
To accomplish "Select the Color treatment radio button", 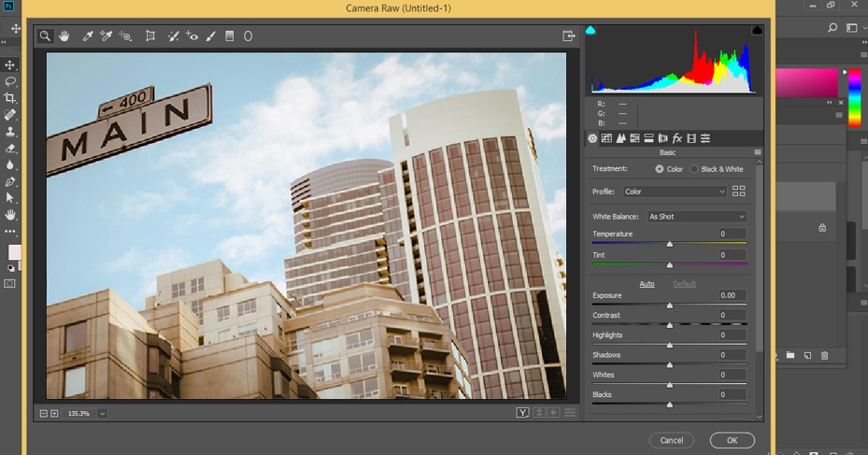I will click(660, 169).
